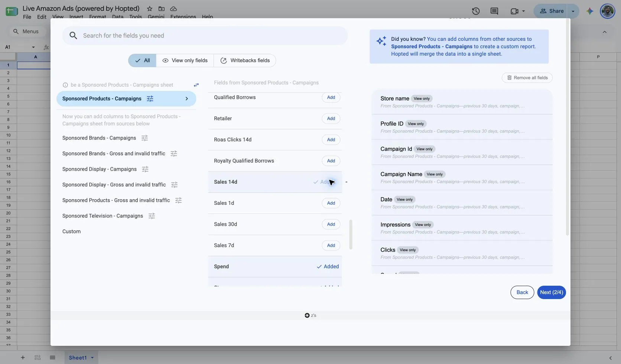This screenshot has height=364, width=621.
Task: Open the File menu
Action: click(27, 17)
